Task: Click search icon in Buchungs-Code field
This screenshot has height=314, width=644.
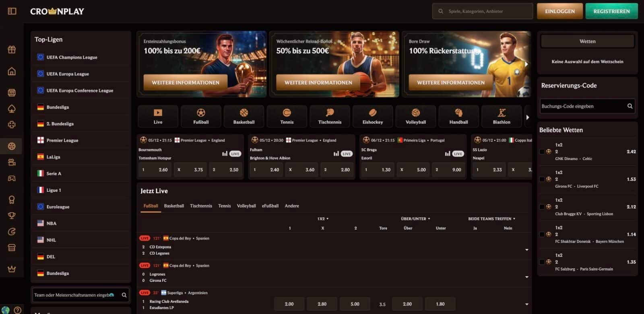Action: click(630, 106)
